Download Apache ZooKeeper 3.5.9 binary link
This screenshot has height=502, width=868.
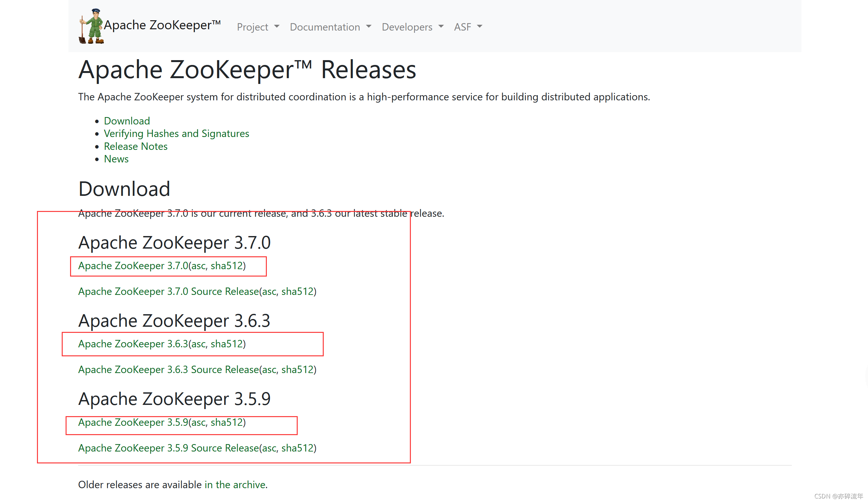(x=133, y=423)
